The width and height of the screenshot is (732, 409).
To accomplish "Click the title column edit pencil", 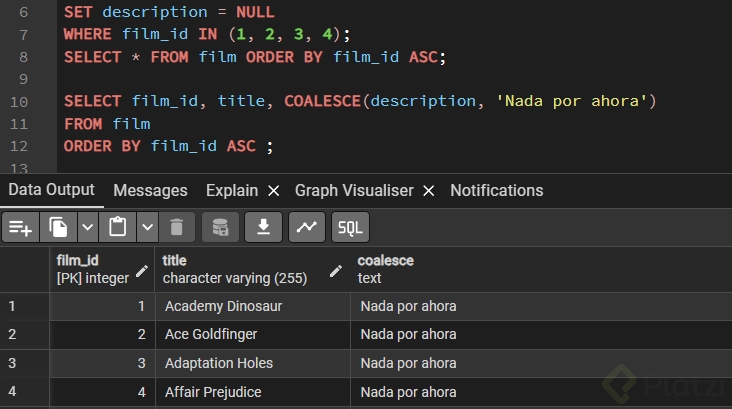I will click(337, 270).
